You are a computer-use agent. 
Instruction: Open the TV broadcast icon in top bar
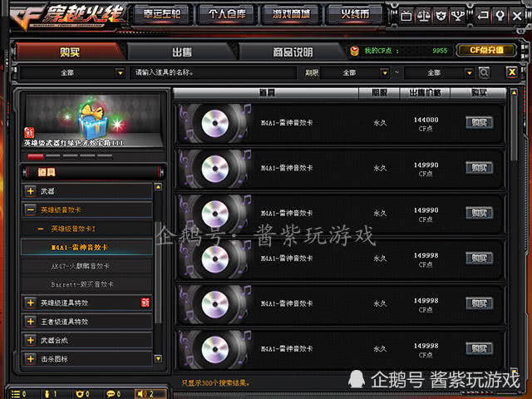pyautogui.click(x=406, y=16)
